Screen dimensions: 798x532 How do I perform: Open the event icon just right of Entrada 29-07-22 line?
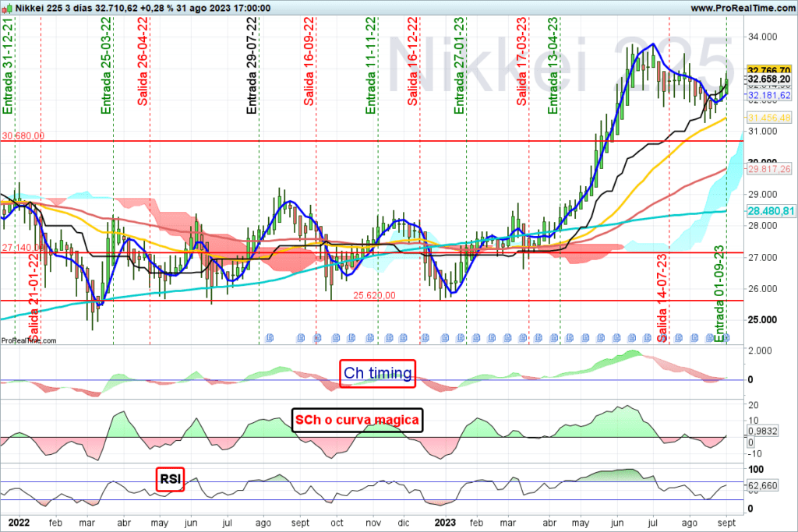point(270,338)
